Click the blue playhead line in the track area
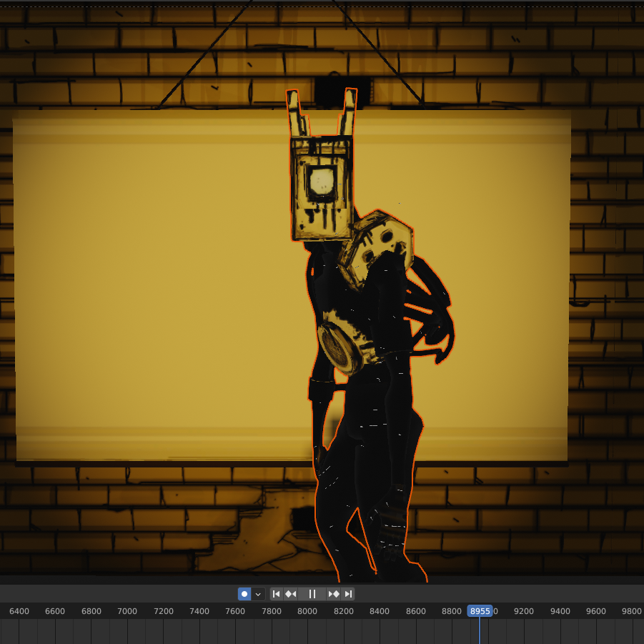Screen dimensions: 644x644 pyautogui.click(x=480, y=631)
